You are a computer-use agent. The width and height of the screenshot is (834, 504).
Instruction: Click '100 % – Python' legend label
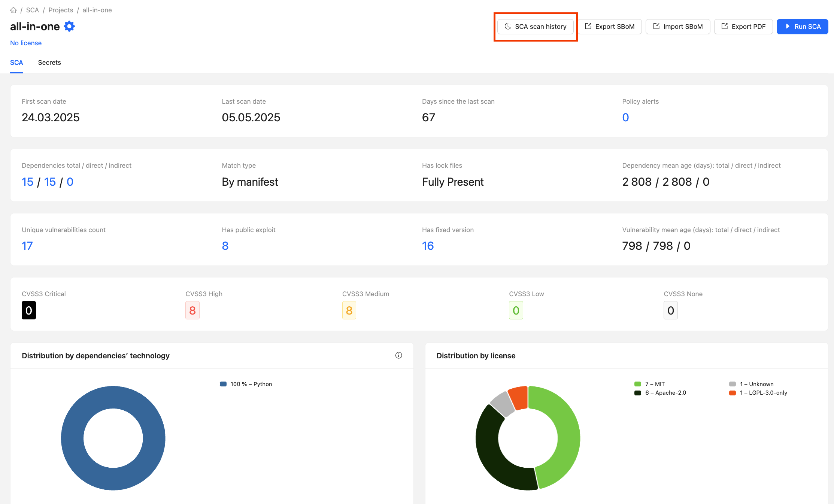click(251, 384)
